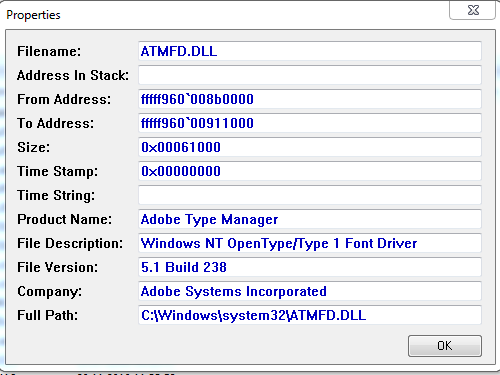Click the 'Product Name:' label
The image size is (500, 375).
pyautogui.click(x=65, y=219)
